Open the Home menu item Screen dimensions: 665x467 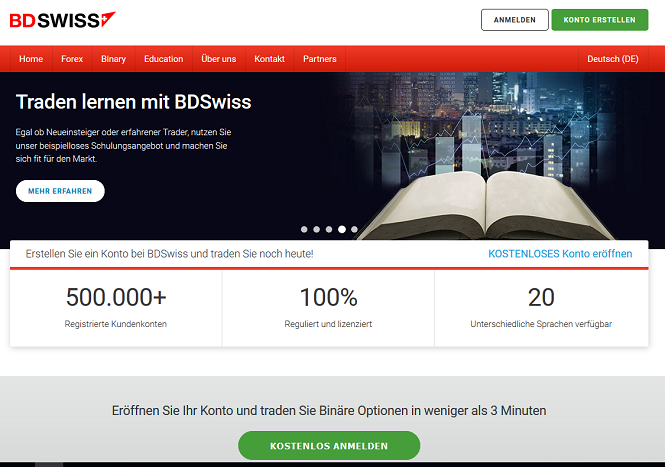point(31,59)
